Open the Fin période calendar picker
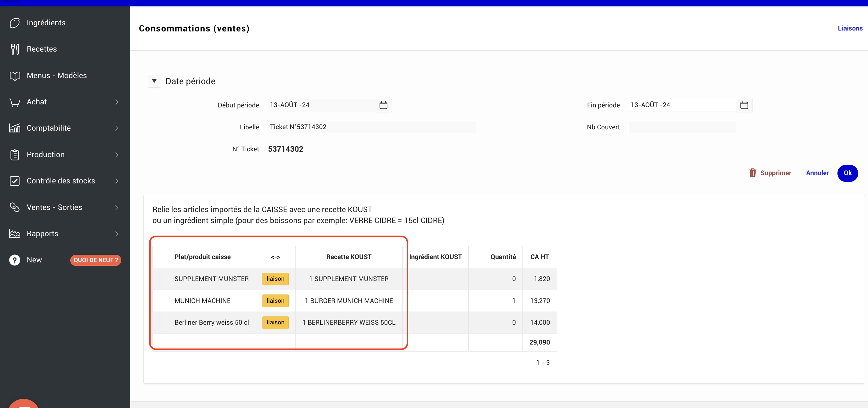Image resolution: width=868 pixels, height=408 pixels. [x=744, y=105]
